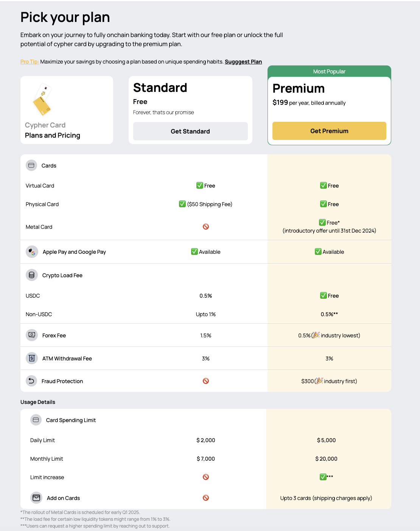
Task: Open the Sugggest Plan link
Action: [243, 62]
